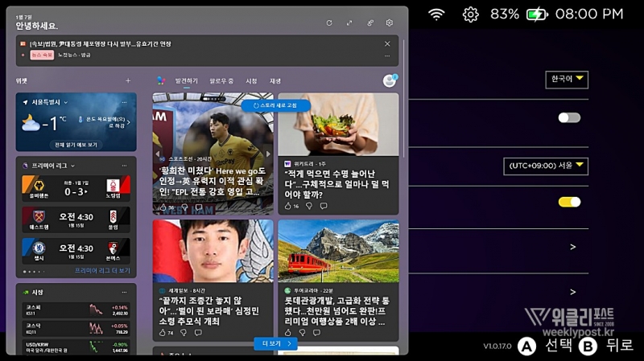This screenshot has width=644, height=361.
Task: Click 전체 일기 예보 보기 forecast button
Action: (76, 145)
